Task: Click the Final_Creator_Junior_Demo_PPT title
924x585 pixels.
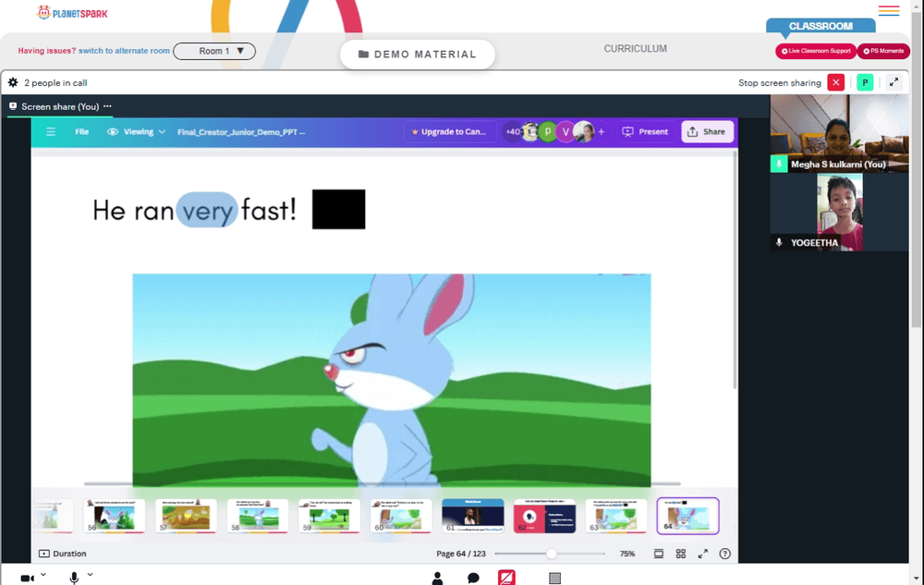Action: tap(241, 132)
